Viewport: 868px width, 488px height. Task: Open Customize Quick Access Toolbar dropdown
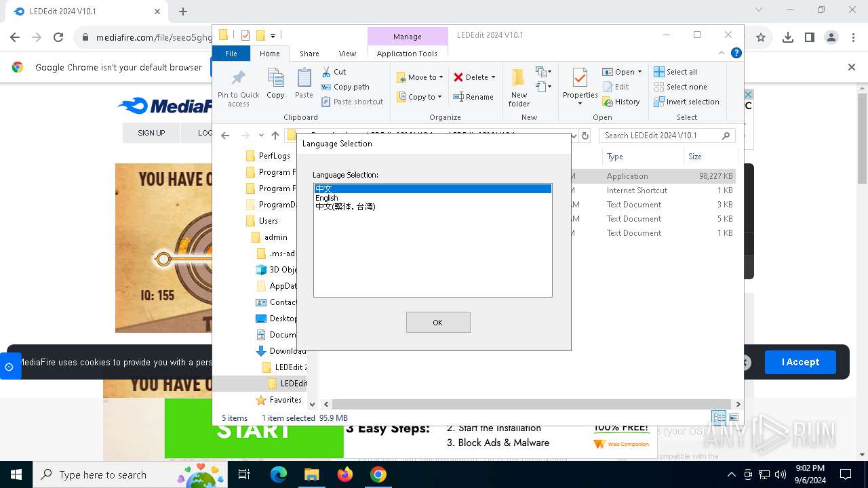click(273, 35)
